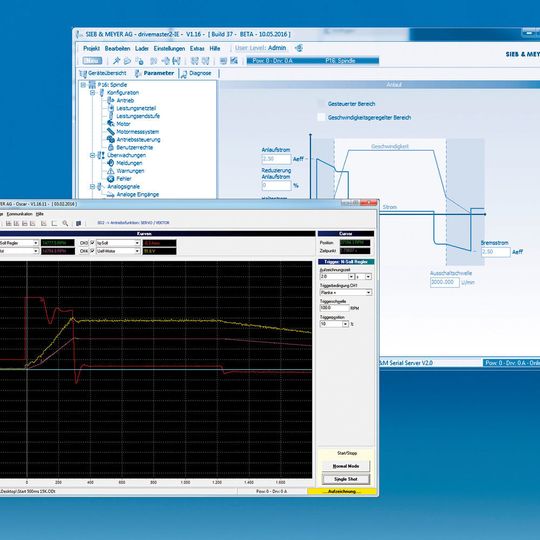
Task: Click the Reduzierung Anlaufstrom input field
Action: (x=276, y=186)
